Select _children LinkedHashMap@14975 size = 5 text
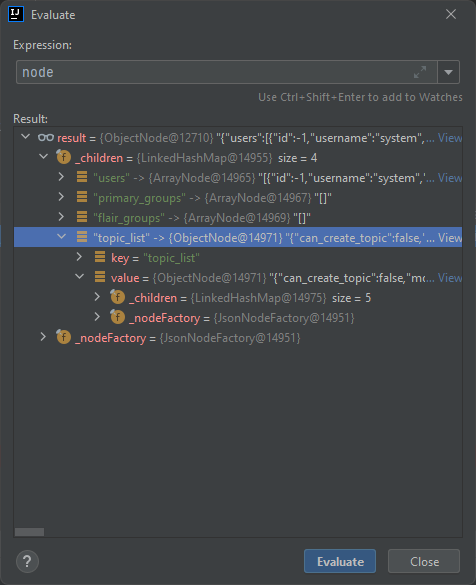The height and width of the screenshot is (585, 476). tap(250, 298)
